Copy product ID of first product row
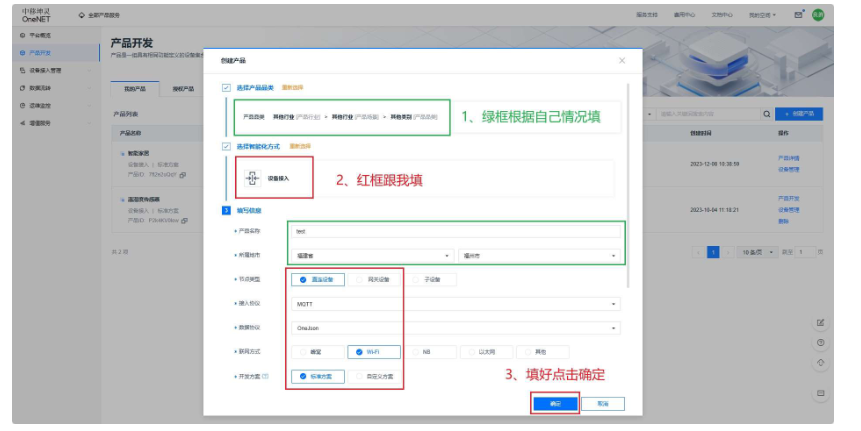Image resolution: width=861 pixels, height=431 pixels. click(x=183, y=175)
